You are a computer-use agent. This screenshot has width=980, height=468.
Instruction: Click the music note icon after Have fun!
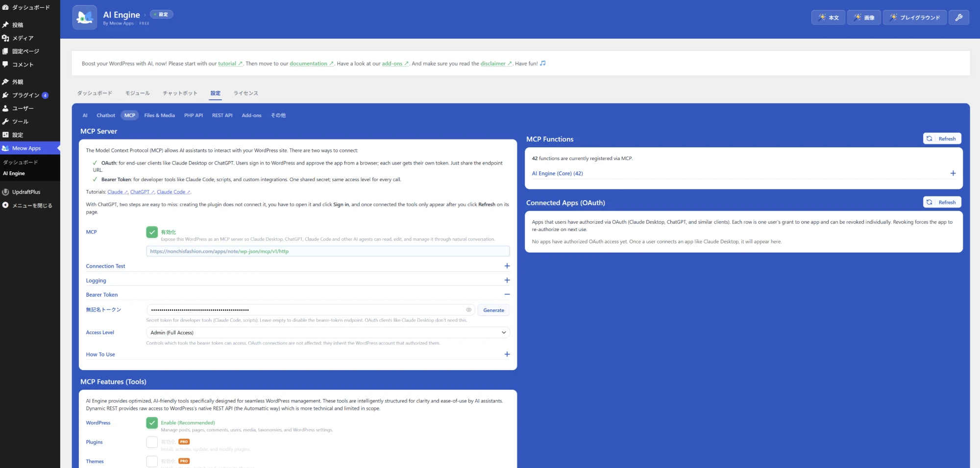pos(543,63)
